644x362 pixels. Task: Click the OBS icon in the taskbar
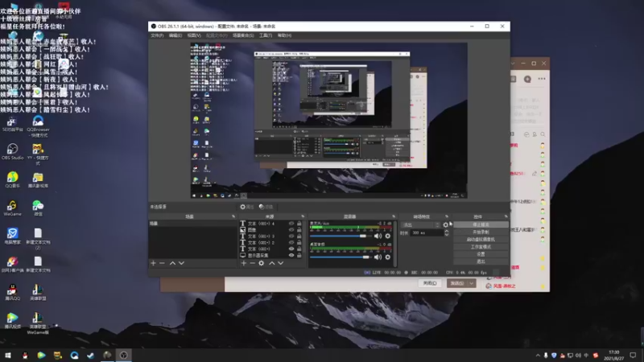click(x=124, y=355)
